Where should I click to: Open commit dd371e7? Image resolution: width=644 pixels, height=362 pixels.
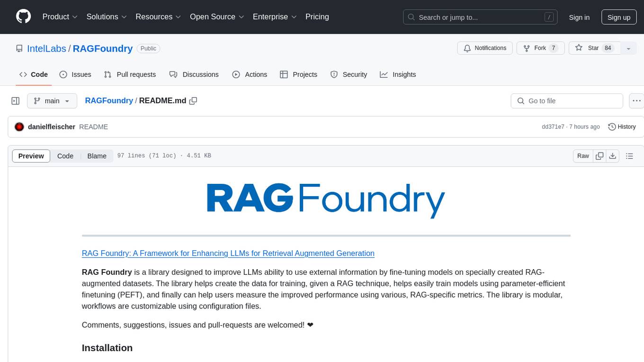[x=553, y=127]
